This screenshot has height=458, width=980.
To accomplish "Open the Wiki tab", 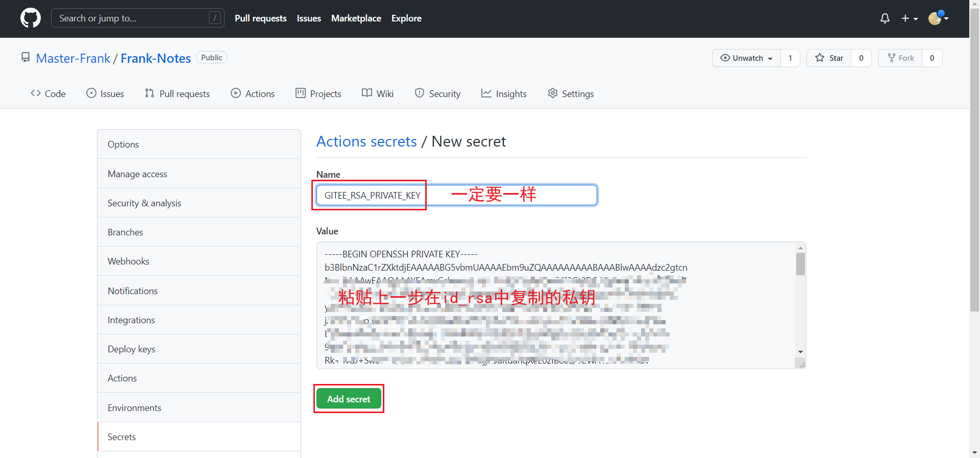I will tap(378, 93).
